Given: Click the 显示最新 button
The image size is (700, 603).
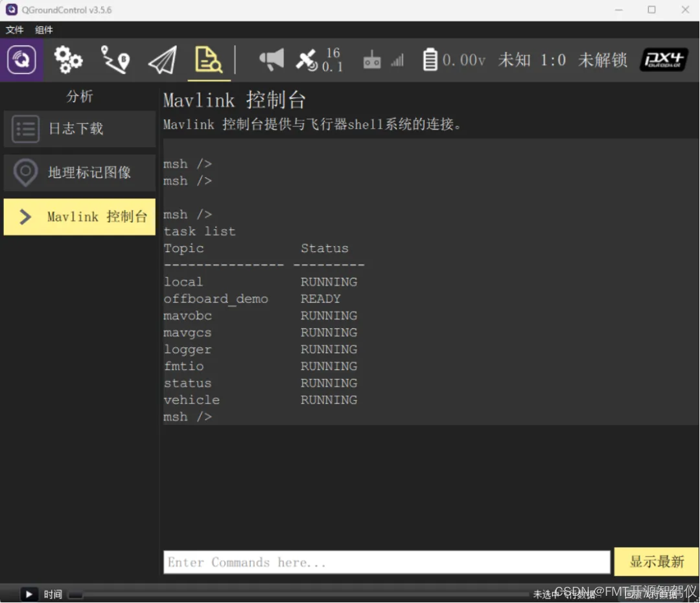Looking at the screenshot, I should tap(657, 562).
